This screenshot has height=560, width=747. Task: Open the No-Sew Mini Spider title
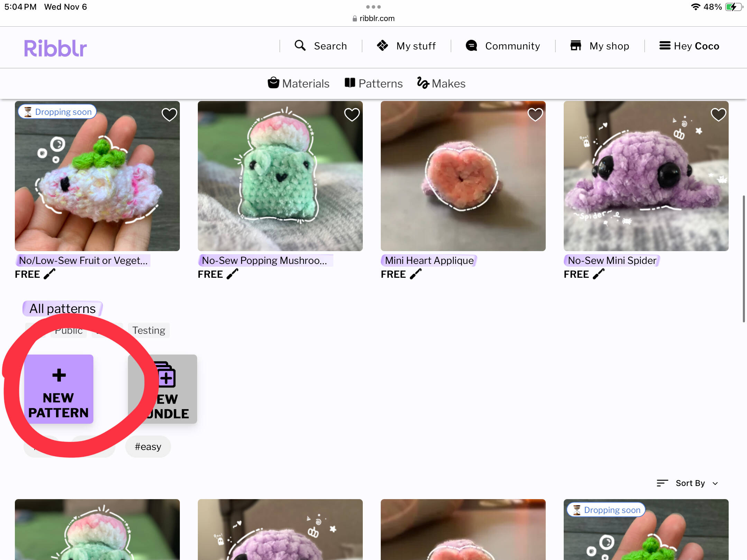[612, 260]
